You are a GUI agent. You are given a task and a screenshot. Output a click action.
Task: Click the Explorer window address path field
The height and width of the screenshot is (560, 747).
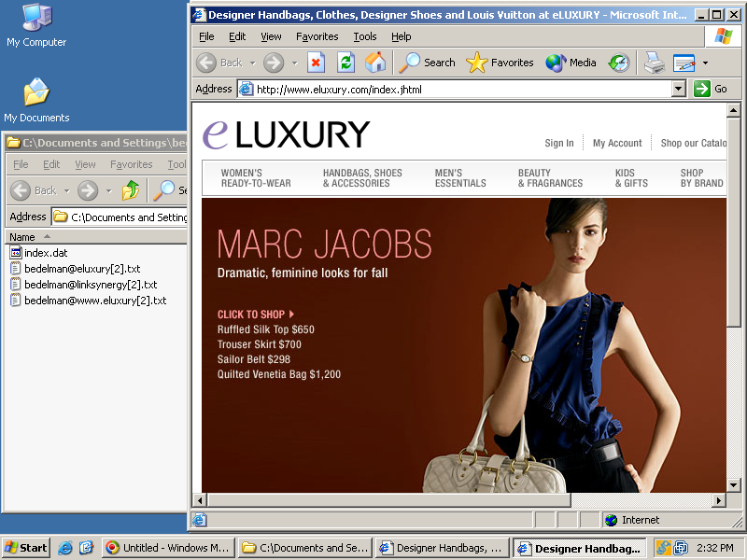120,217
